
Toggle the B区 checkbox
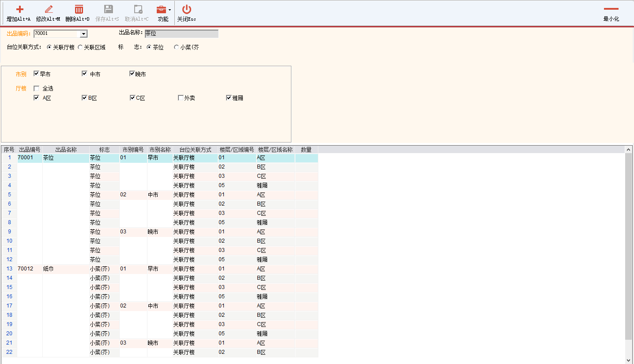pyautogui.click(x=84, y=98)
